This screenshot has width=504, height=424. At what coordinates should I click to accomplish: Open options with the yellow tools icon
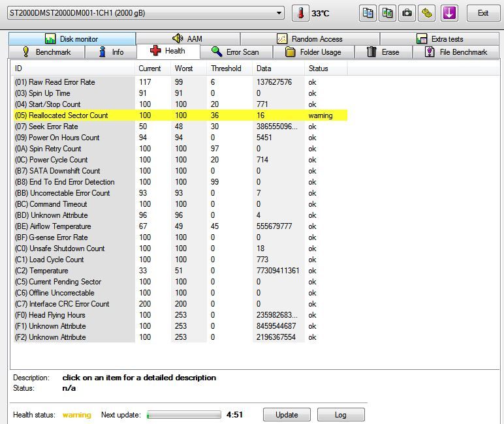(427, 13)
